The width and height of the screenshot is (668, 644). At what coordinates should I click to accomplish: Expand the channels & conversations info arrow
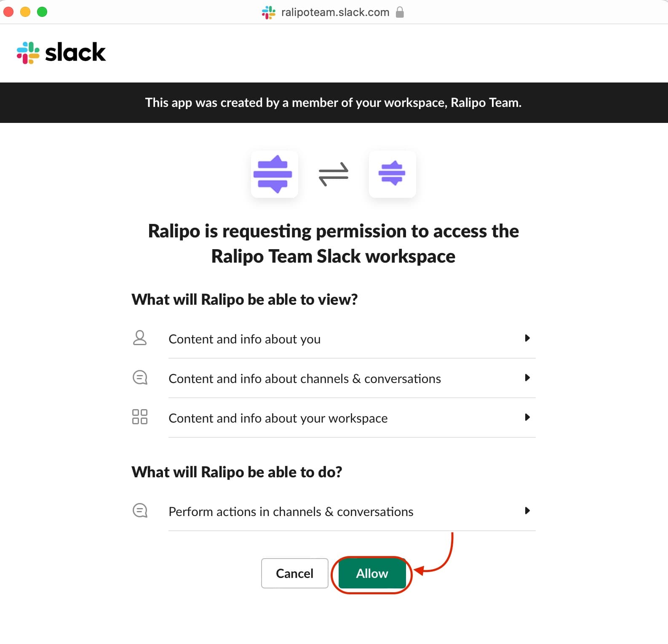click(x=527, y=378)
